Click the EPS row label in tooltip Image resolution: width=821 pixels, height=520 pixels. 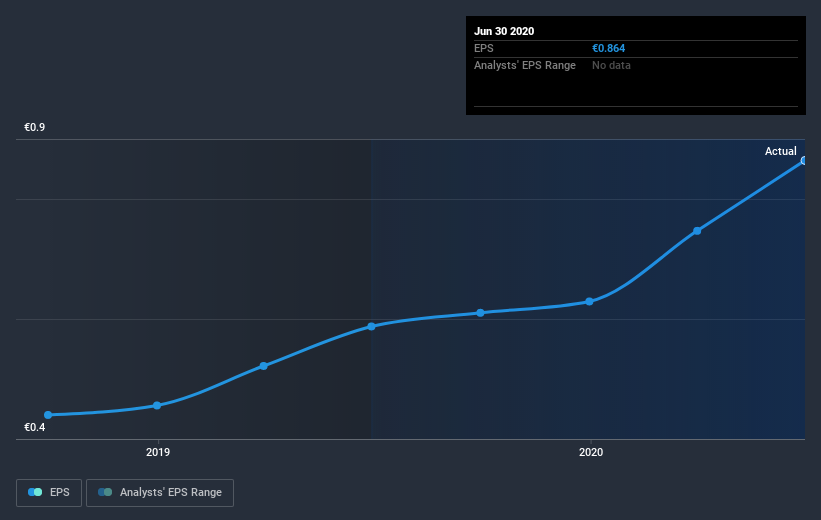click(x=483, y=48)
